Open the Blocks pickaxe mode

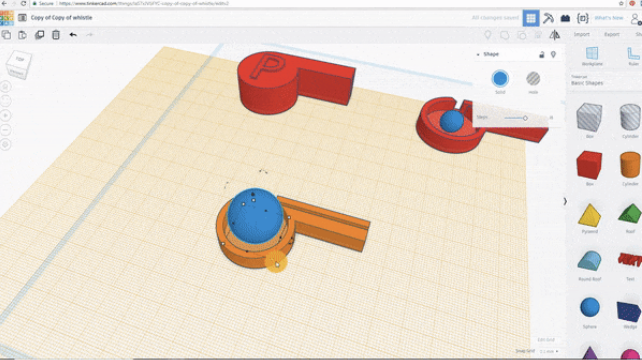coord(548,18)
